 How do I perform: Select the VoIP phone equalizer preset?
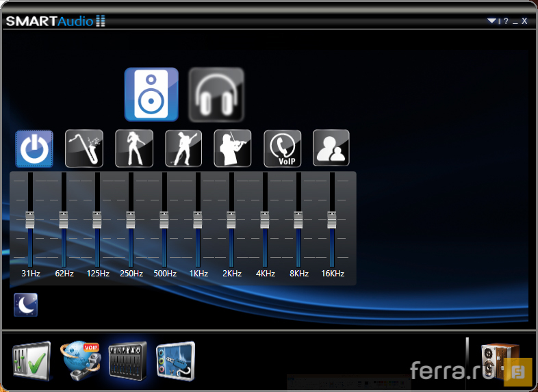(283, 148)
